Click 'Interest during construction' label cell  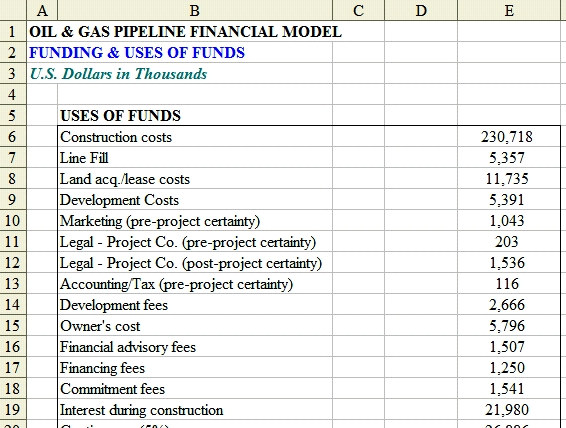click(195, 409)
